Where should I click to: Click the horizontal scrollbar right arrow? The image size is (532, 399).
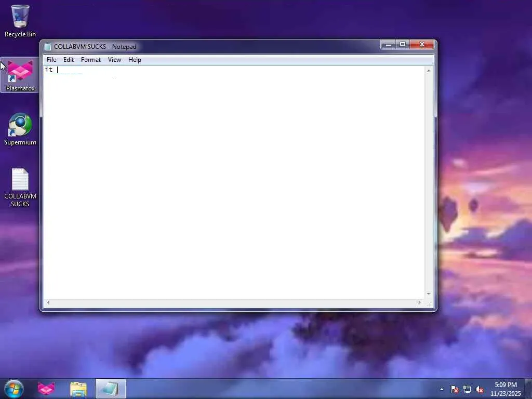[x=419, y=302]
